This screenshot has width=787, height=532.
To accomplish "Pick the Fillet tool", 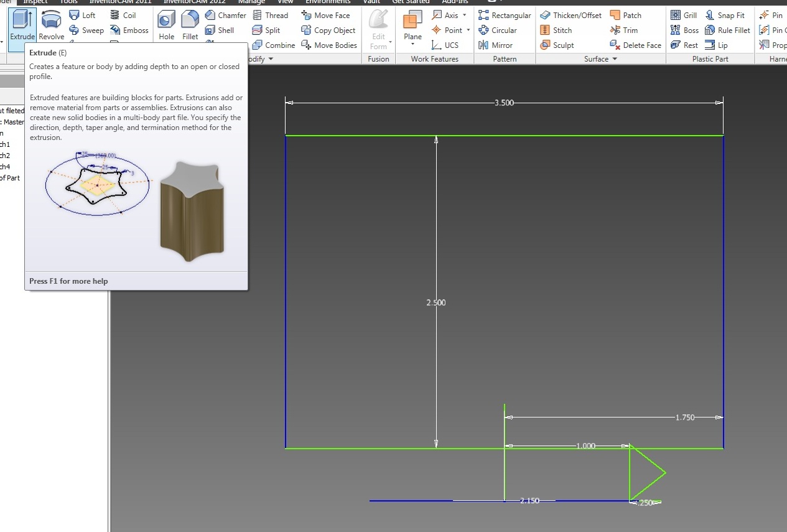I will [x=190, y=25].
